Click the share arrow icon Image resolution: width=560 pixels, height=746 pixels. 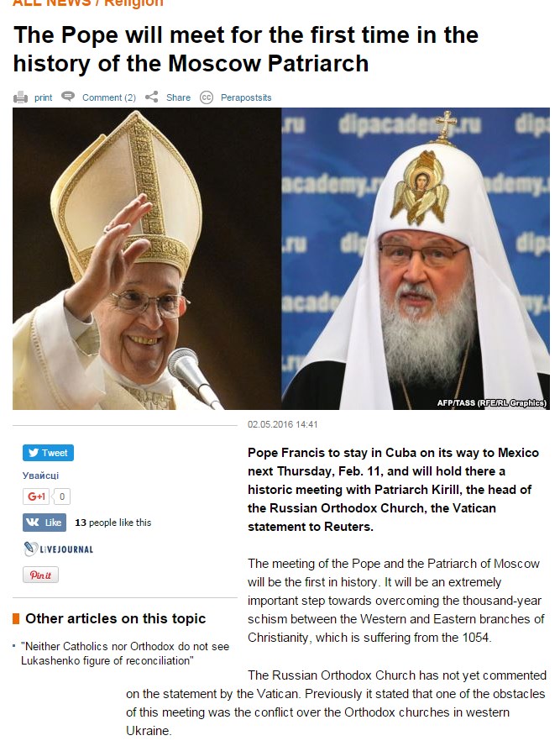pyautogui.click(x=152, y=97)
